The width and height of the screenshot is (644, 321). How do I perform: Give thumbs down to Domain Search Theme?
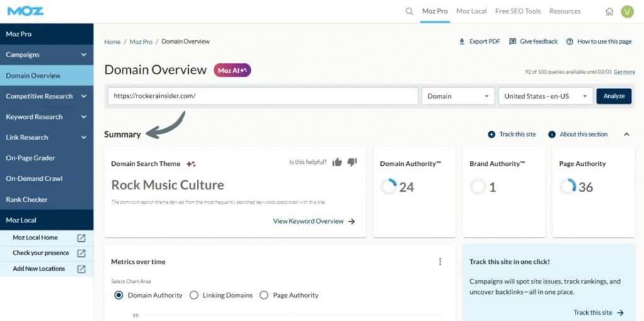[352, 162]
